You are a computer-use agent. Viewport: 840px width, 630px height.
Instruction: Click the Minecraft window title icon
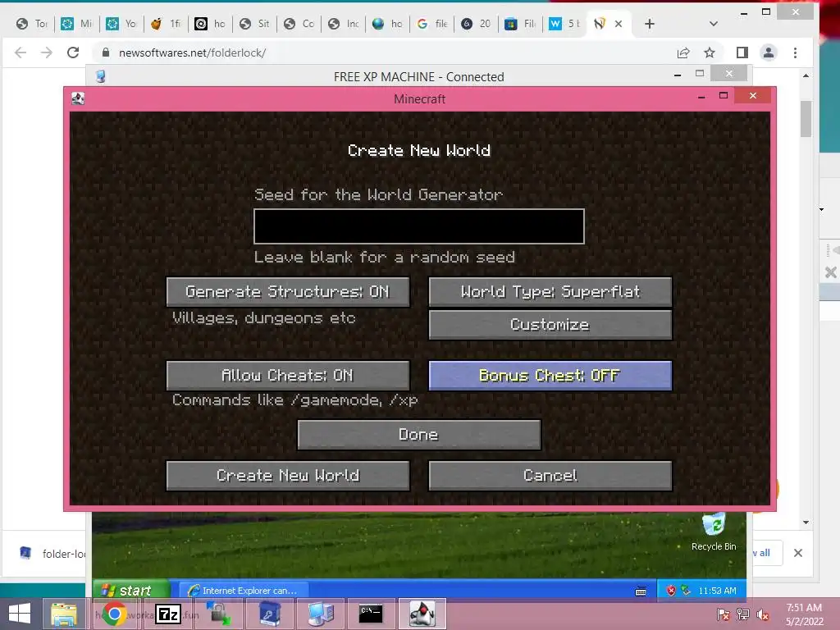[78, 98]
